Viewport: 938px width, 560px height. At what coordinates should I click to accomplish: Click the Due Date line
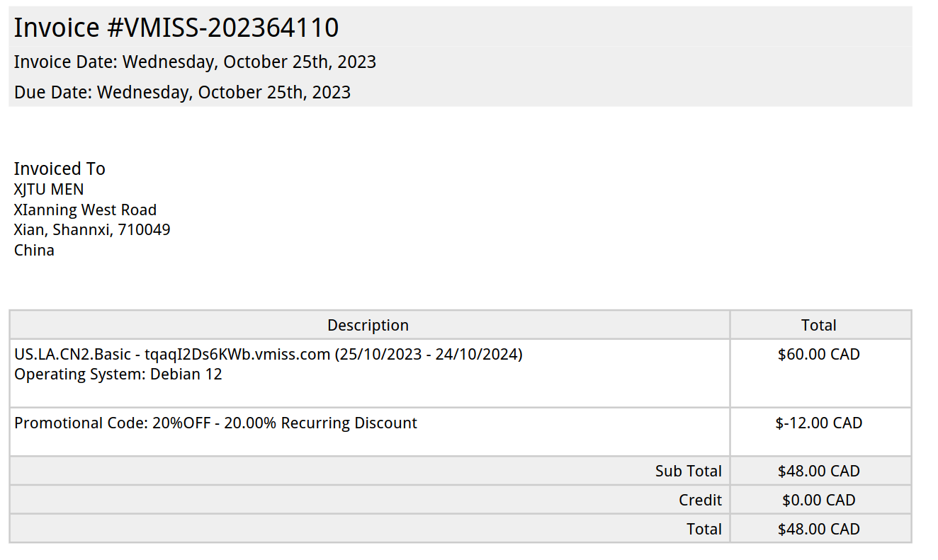pyautogui.click(x=182, y=93)
